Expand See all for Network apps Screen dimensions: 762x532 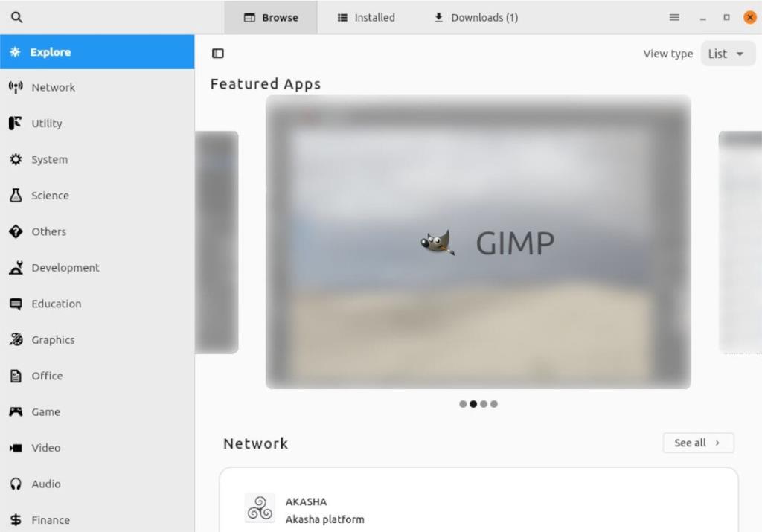tap(697, 443)
